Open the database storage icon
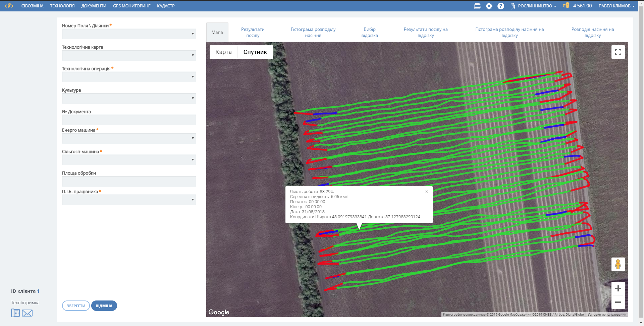 (x=477, y=6)
